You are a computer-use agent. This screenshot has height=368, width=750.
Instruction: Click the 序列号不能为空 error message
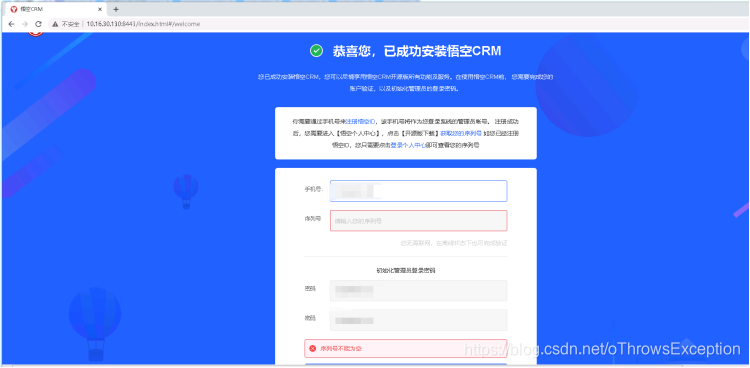[x=341, y=349]
